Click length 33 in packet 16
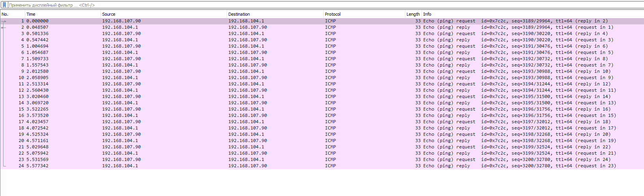The image size is (644, 196). 418,116
